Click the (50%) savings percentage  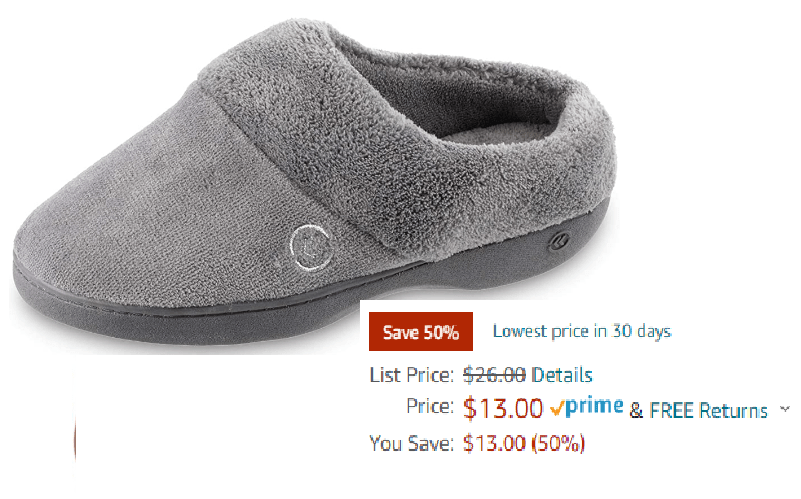point(558,443)
